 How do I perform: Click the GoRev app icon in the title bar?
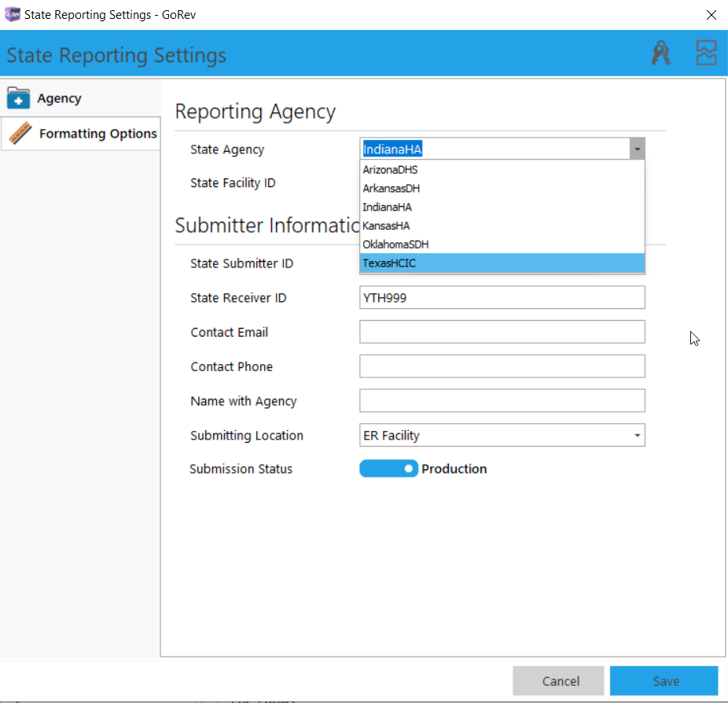(x=12, y=14)
